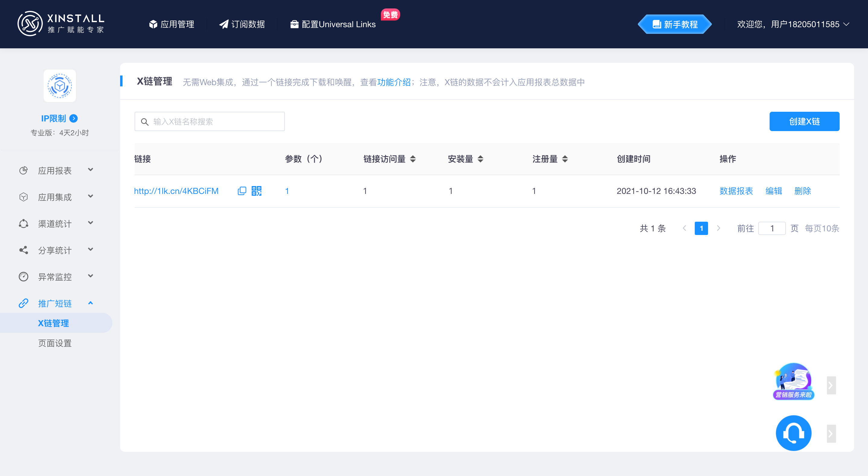Click the 异常监控 gauge icon
The height and width of the screenshot is (476, 868).
[23, 276]
